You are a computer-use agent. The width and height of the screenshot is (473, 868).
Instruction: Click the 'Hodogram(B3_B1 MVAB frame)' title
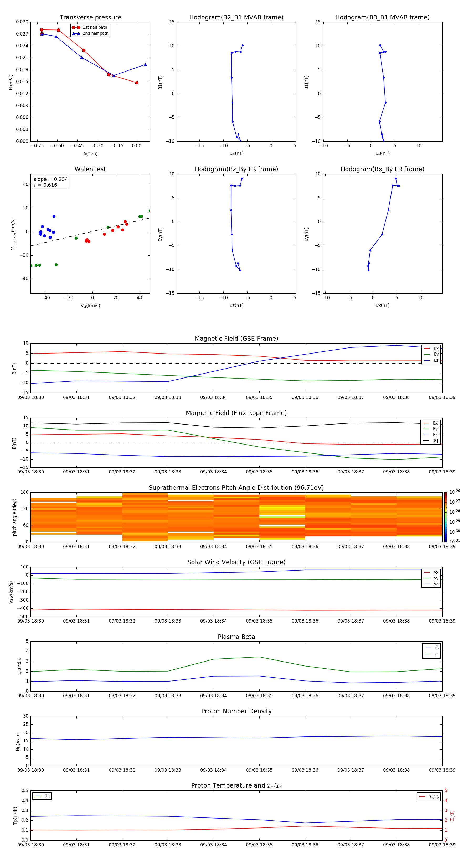click(x=382, y=18)
